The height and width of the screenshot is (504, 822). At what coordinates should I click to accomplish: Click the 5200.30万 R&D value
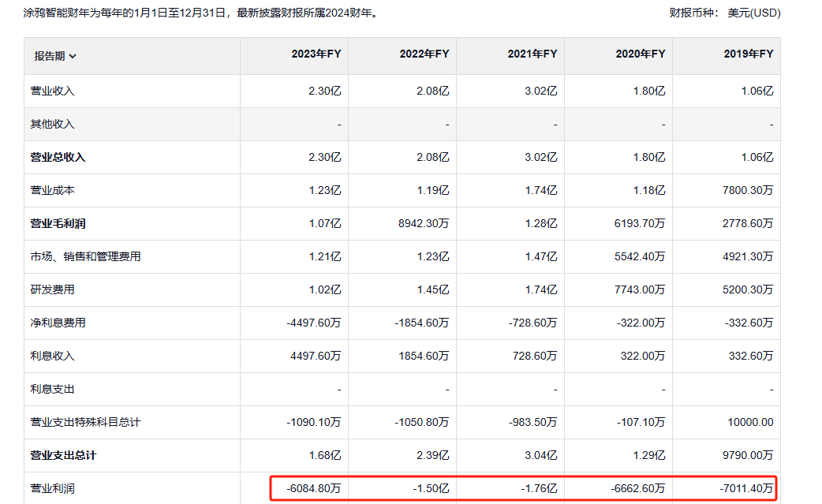pyautogui.click(x=748, y=289)
